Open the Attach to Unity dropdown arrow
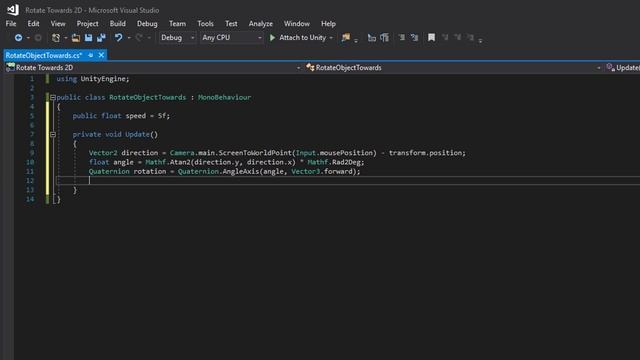The width and height of the screenshot is (640, 360). point(331,38)
